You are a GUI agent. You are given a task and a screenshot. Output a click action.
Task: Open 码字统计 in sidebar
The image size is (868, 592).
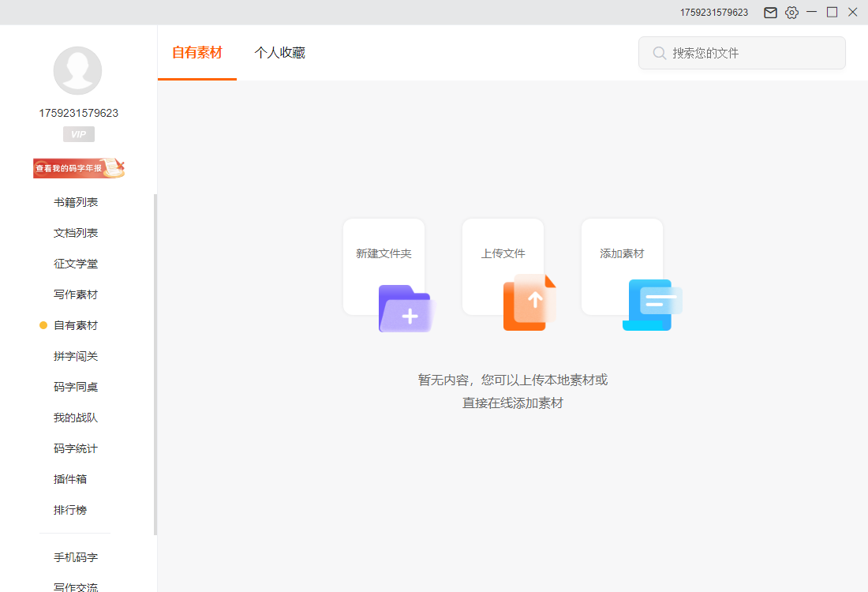tap(76, 448)
